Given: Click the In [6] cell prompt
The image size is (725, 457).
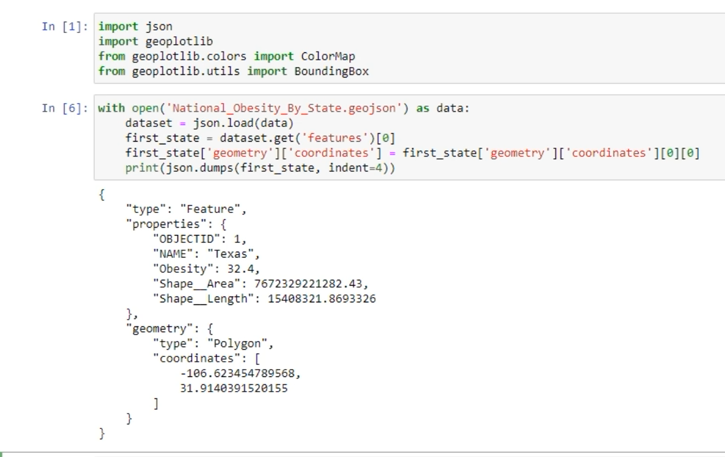Looking at the screenshot, I should [65, 108].
